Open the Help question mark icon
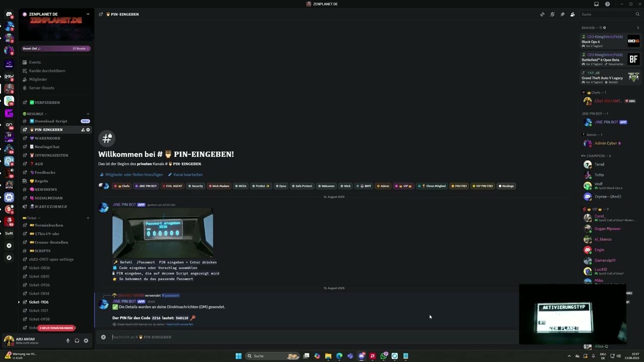 click(607, 4)
